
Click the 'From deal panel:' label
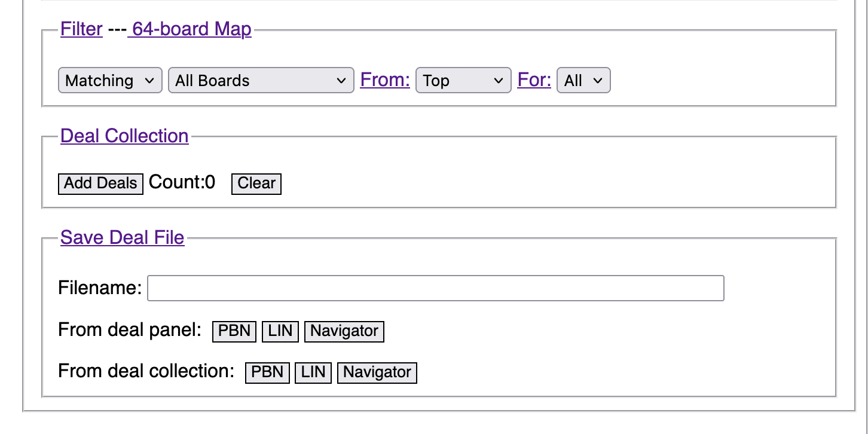tap(130, 329)
